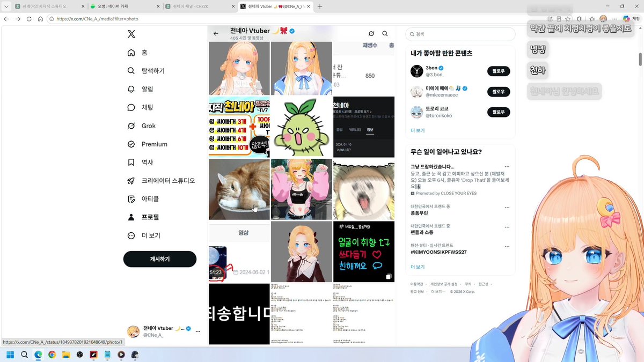Open 더 보기 under trends section

(418, 267)
